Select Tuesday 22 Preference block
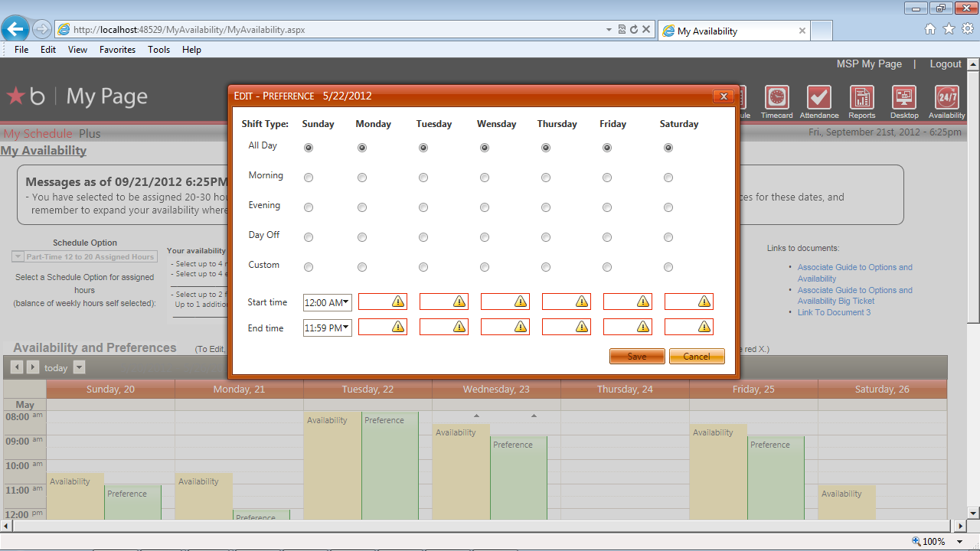 pyautogui.click(x=390, y=466)
